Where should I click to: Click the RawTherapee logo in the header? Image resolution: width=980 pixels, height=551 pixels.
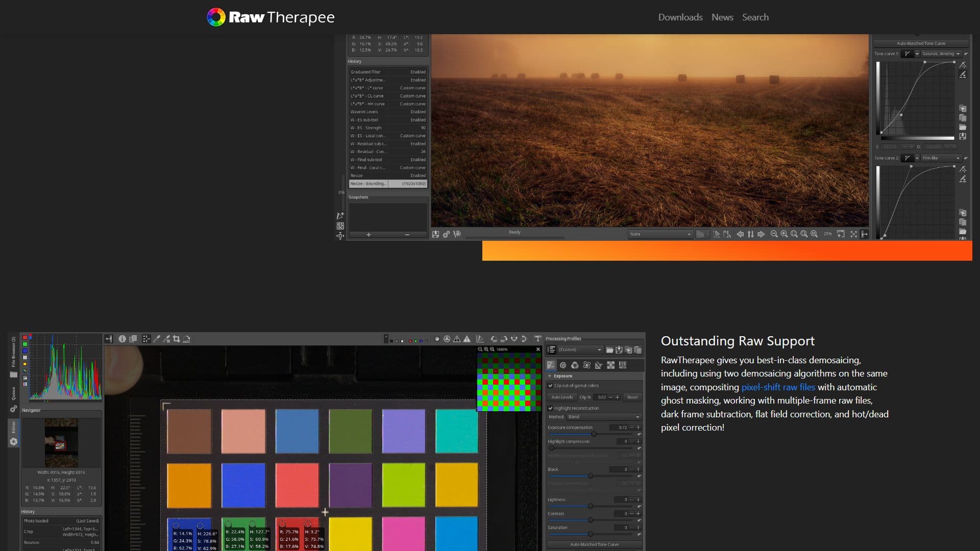(x=271, y=17)
